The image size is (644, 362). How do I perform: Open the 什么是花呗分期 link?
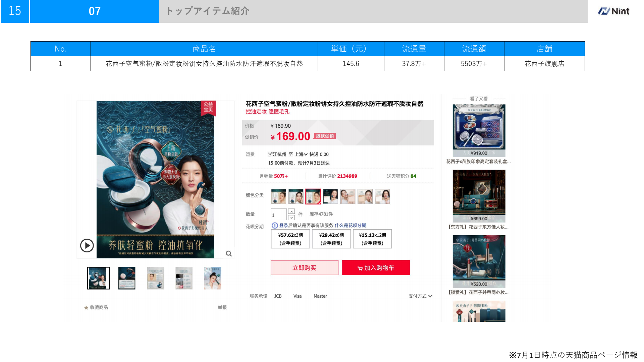tap(350, 226)
